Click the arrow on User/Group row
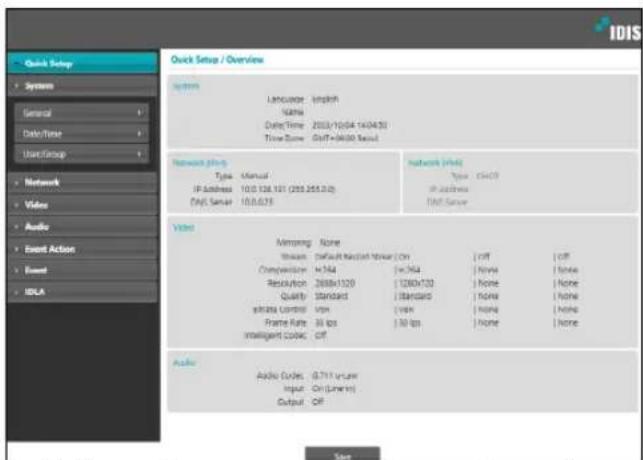This screenshot has width=643, height=460. point(139,154)
